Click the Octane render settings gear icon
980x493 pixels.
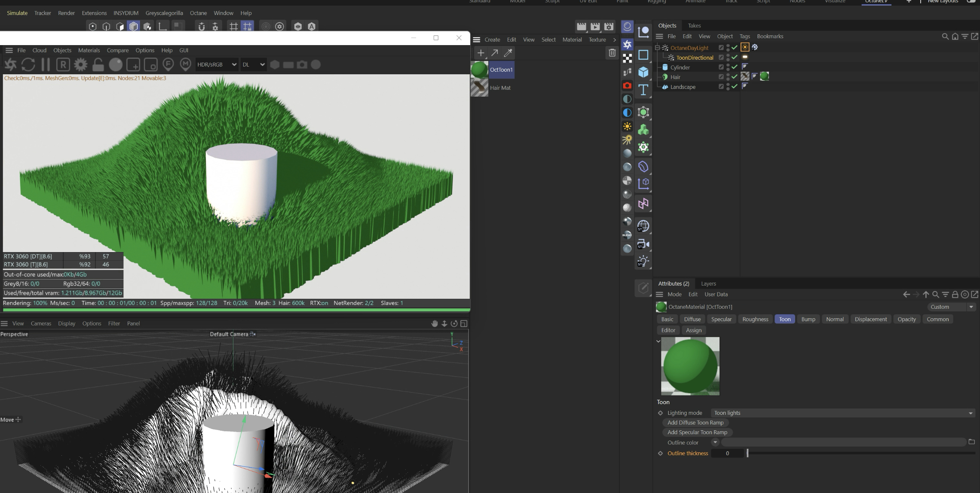(x=80, y=65)
